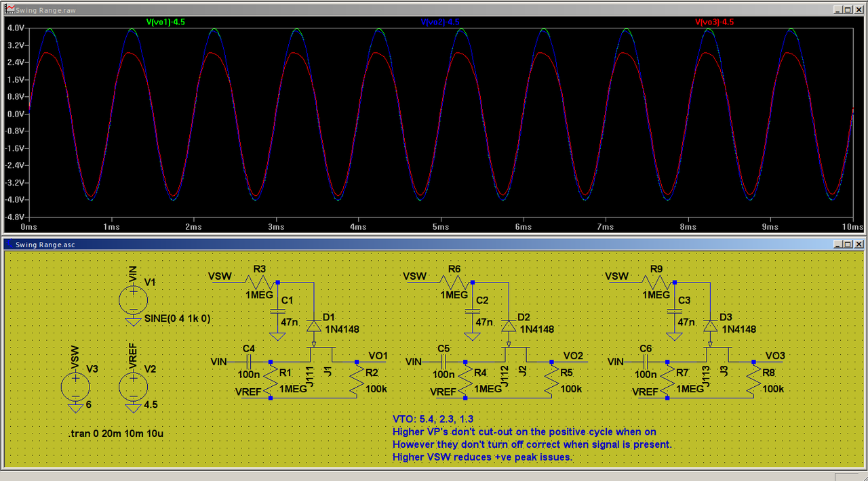The width and height of the screenshot is (868, 481).
Task: Click the -4.8V vertical axis label
Action: (x=15, y=217)
